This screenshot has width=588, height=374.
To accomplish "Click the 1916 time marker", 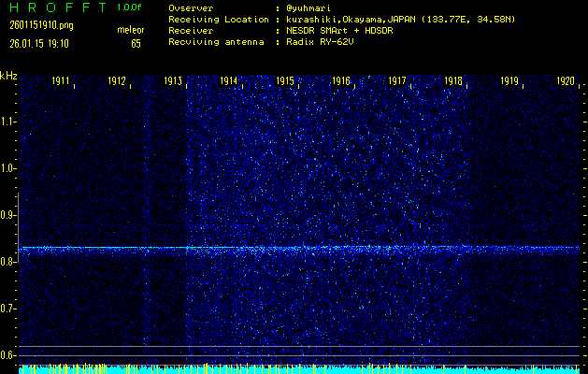I will pos(341,80).
